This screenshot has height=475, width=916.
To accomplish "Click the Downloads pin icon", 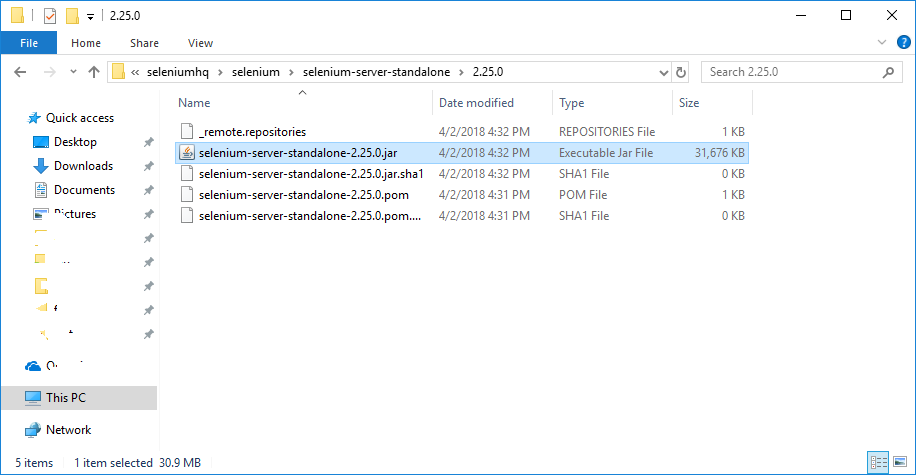I will coord(148,166).
